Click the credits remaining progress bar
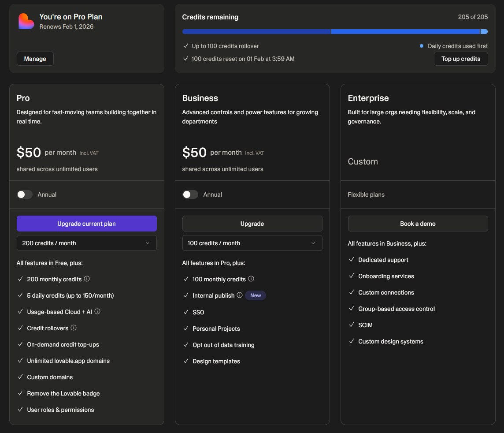This screenshot has height=433, width=504. click(x=335, y=32)
